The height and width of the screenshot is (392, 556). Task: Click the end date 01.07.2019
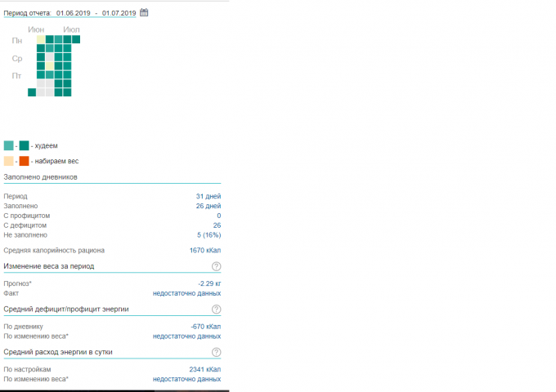tap(119, 13)
